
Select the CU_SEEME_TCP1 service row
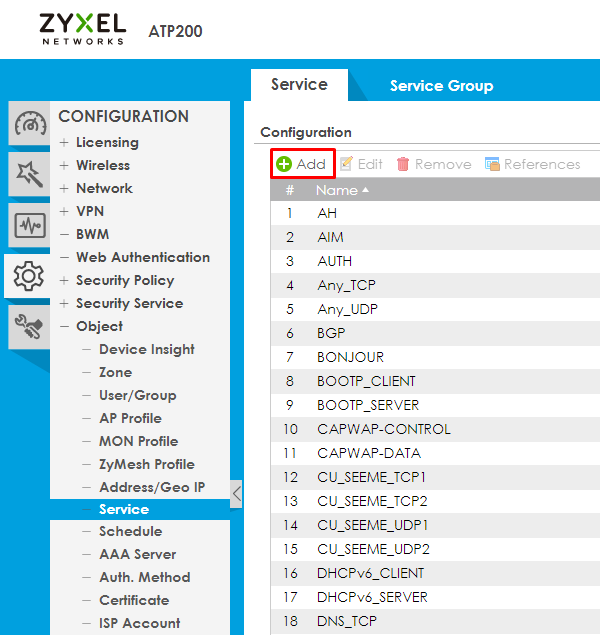pyautogui.click(x=435, y=477)
